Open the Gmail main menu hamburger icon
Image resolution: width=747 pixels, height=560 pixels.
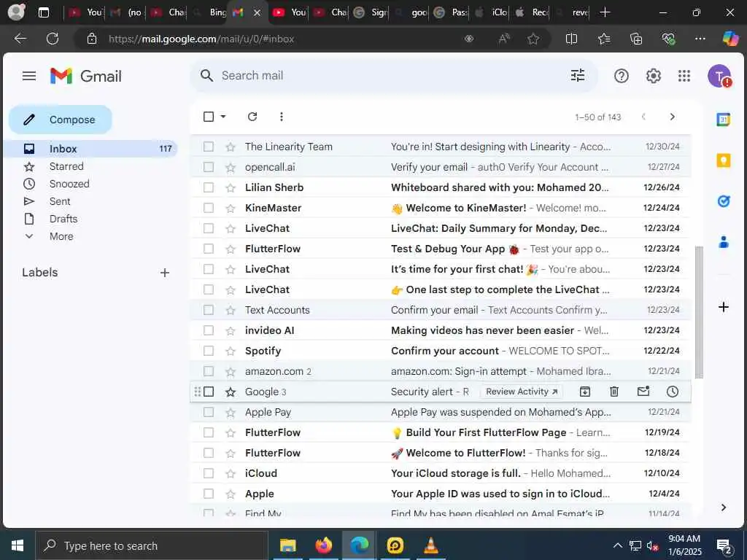coord(29,76)
